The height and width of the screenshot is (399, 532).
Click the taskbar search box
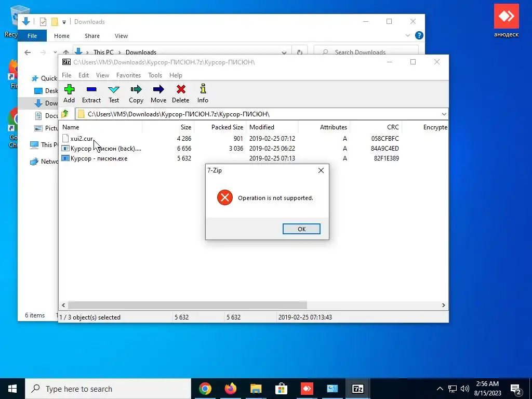tap(108, 389)
